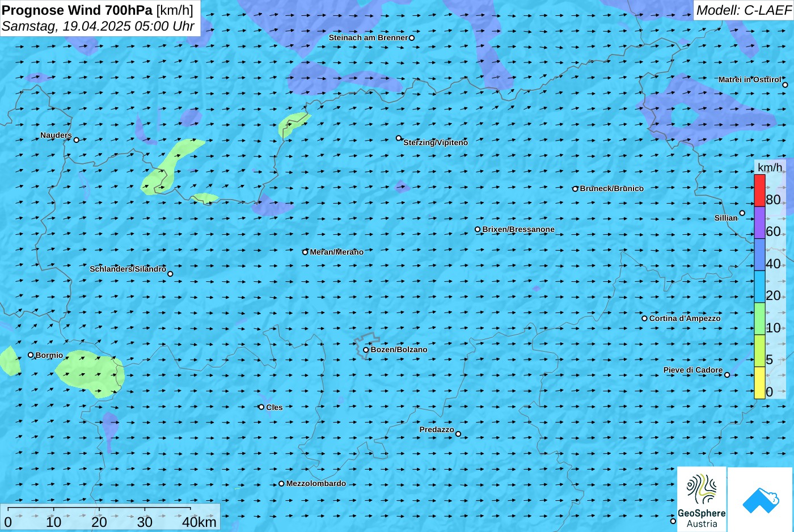
Task: Select the Mezzolombardo marker dot
Action: (281, 484)
